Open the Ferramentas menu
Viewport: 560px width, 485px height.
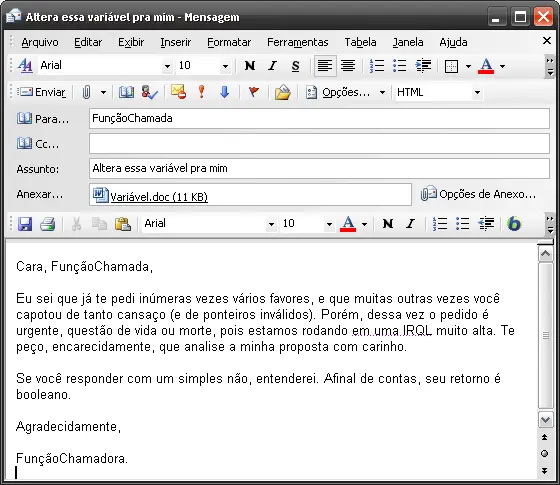coord(298,42)
